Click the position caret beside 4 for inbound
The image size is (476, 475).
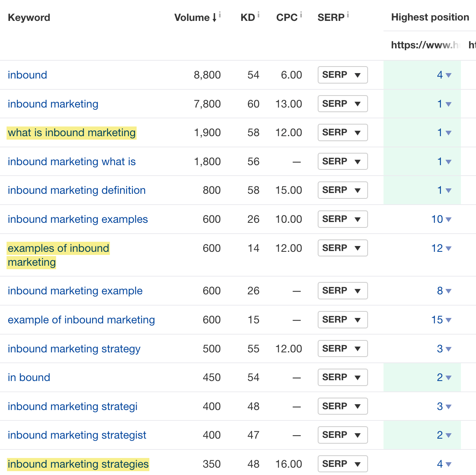[x=448, y=76]
